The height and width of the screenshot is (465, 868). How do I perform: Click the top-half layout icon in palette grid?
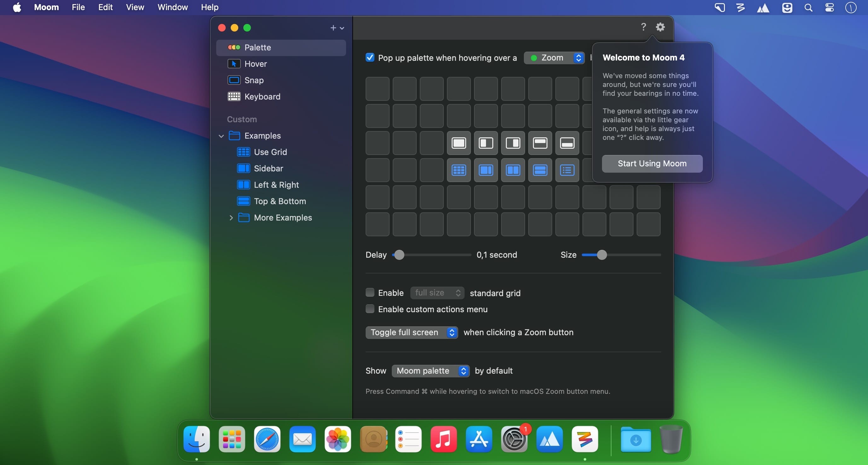540,143
